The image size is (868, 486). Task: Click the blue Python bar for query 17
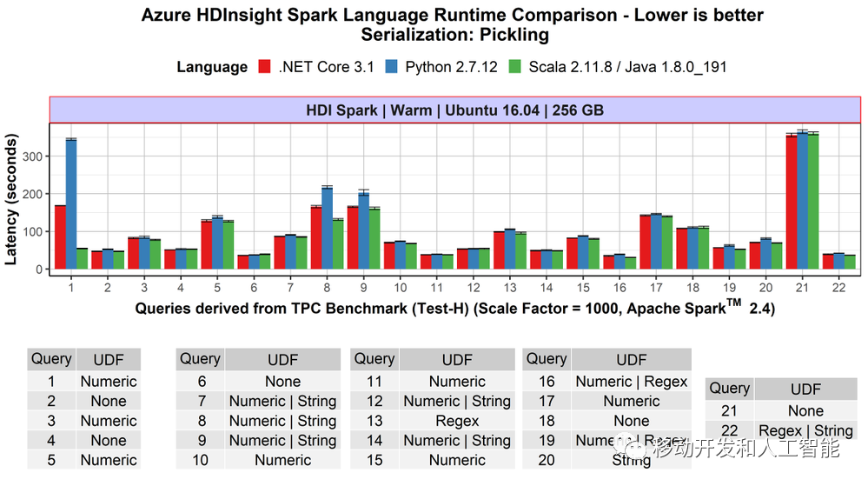(656, 242)
